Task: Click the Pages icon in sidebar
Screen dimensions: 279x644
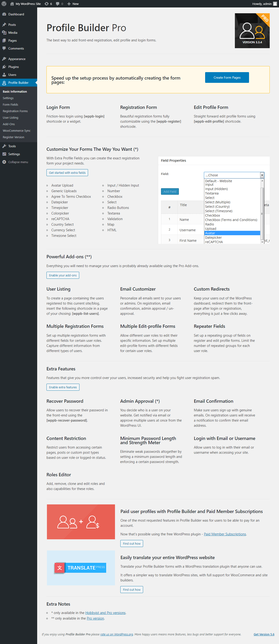Action: (x=4, y=40)
